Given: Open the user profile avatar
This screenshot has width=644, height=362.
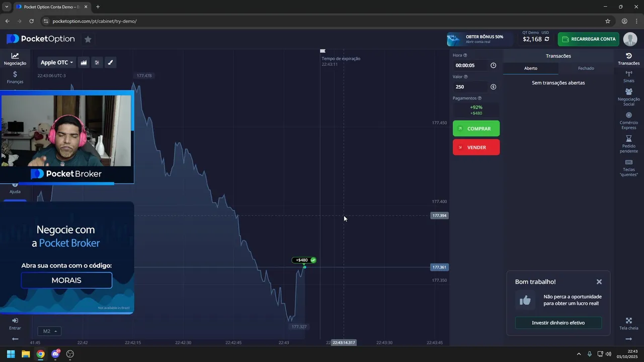Looking at the screenshot, I should [x=630, y=39].
